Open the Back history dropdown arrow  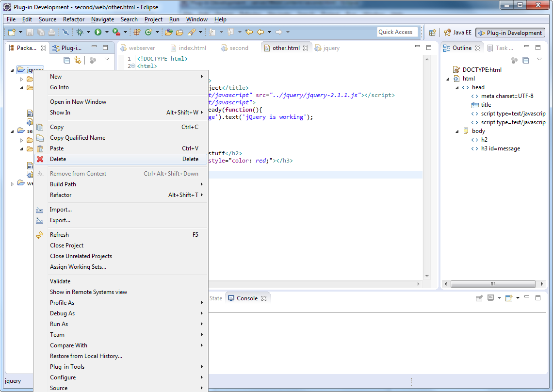tap(269, 32)
